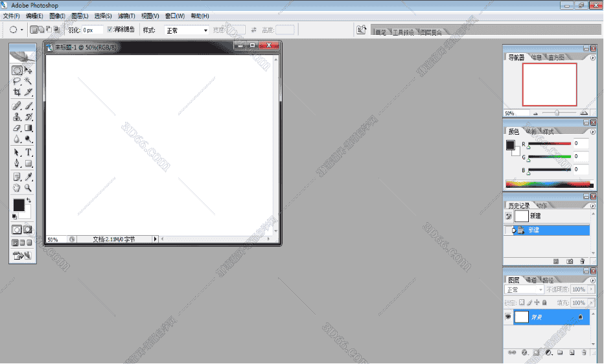Click the foreground color swatch in toolbox
Image resolution: width=604 pixels, height=364 pixels.
point(18,205)
